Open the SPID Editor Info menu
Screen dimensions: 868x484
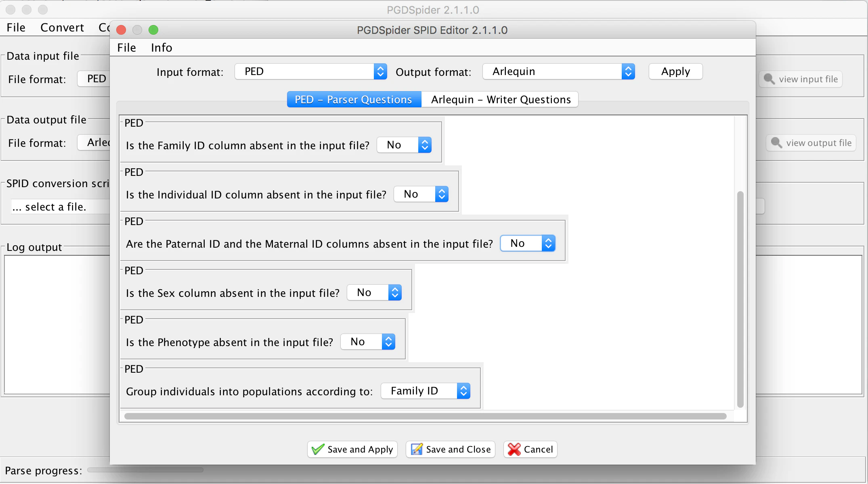pos(161,48)
